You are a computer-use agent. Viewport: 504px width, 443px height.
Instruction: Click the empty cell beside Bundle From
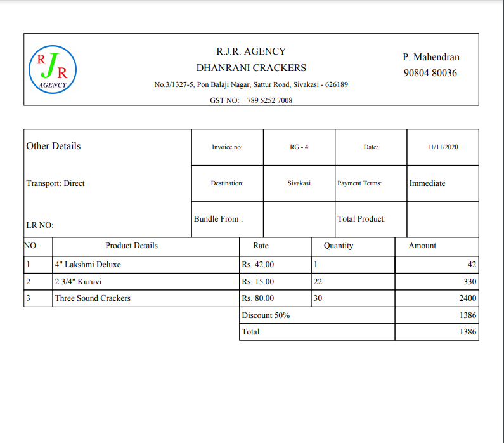(x=299, y=219)
